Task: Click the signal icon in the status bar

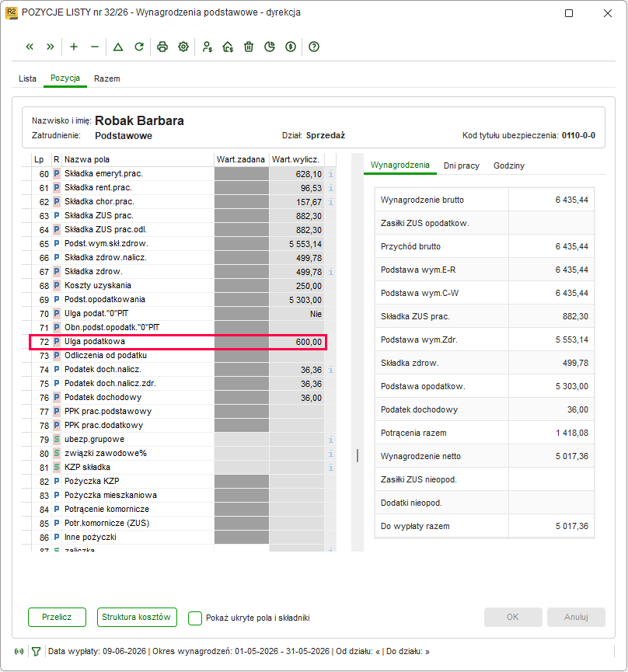Action: point(19,652)
